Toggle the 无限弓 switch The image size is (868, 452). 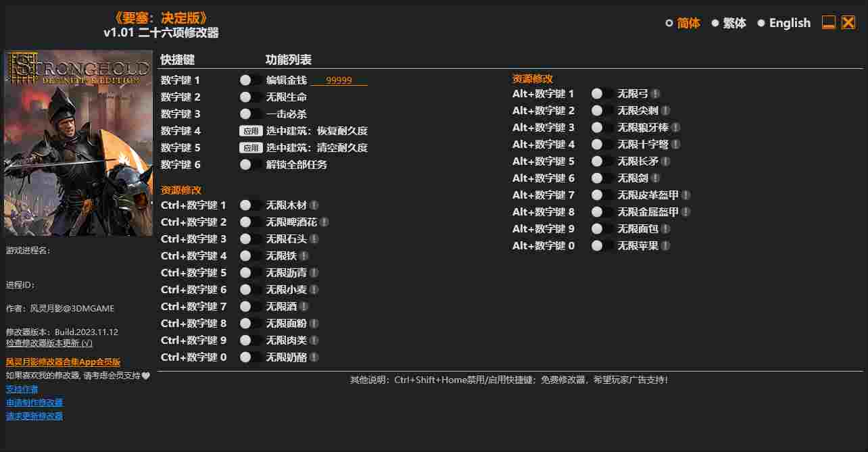pyautogui.click(x=602, y=93)
